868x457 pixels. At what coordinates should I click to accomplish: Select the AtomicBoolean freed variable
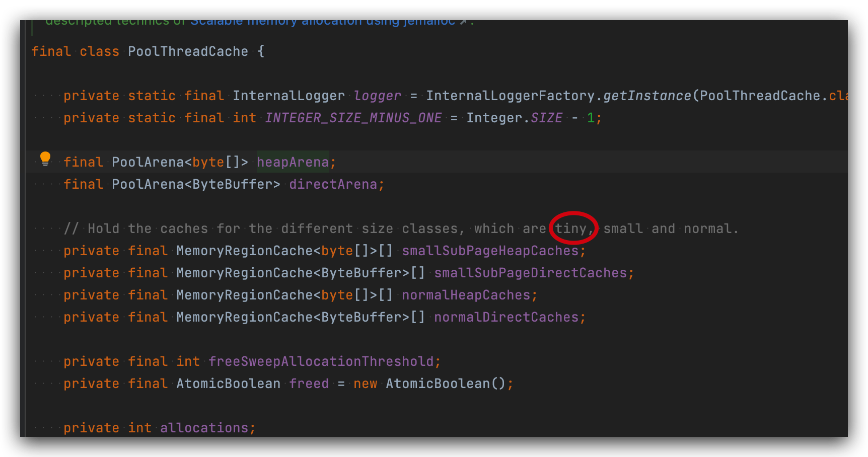pyautogui.click(x=309, y=383)
